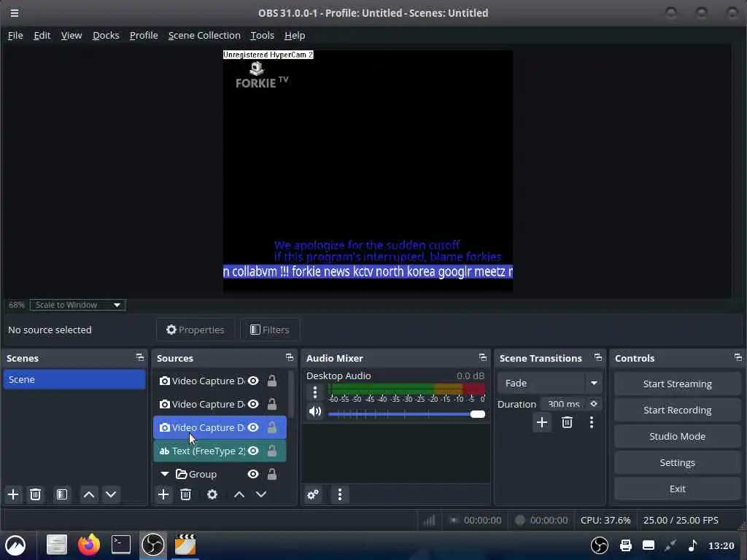This screenshot has height=560, width=747.
Task: Open terminal from the taskbar
Action: [120, 545]
